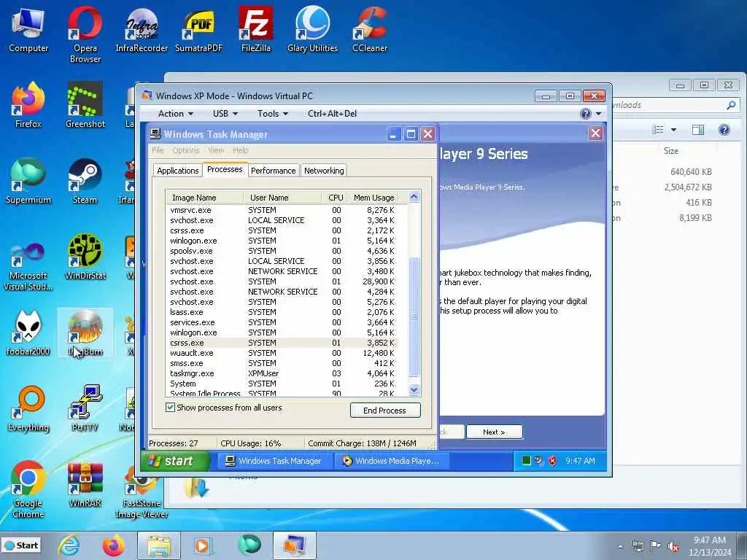Open USB dropdown in Virtual PC

(225, 114)
